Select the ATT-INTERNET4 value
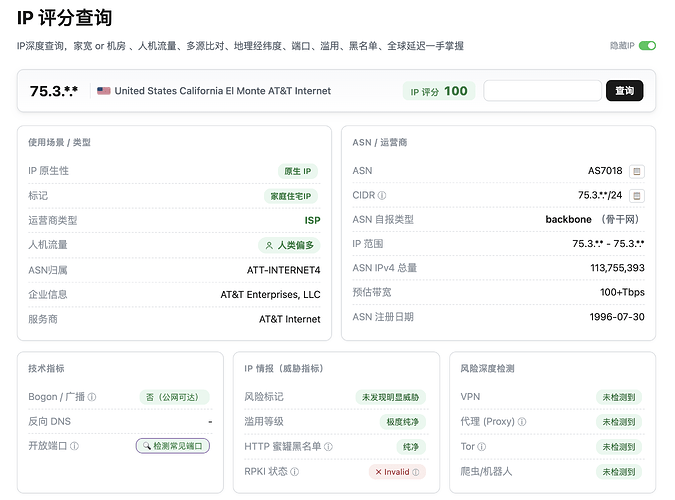Image resolution: width=675 pixels, height=500 pixels. click(x=283, y=270)
